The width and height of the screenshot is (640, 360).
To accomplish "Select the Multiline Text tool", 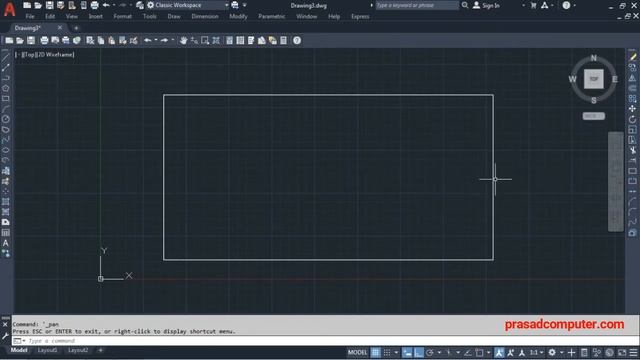I will 5,243.
